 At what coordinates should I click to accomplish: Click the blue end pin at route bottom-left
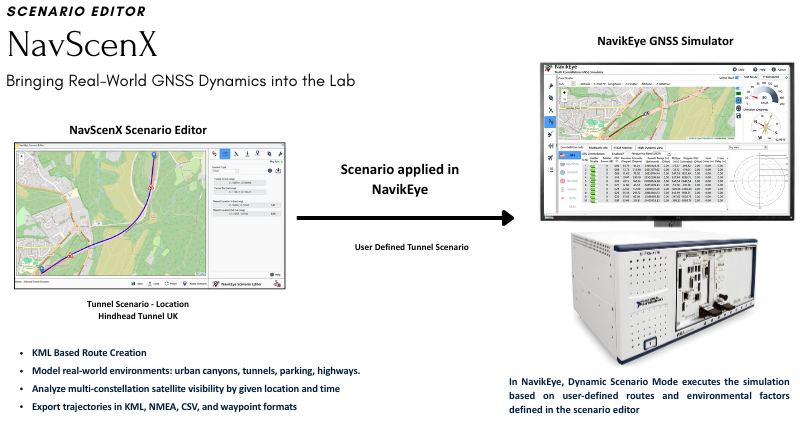pyautogui.click(x=42, y=269)
